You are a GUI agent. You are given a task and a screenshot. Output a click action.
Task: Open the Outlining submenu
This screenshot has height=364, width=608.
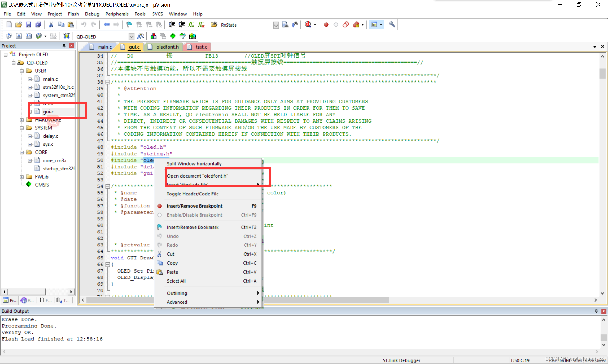[x=208, y=293]
